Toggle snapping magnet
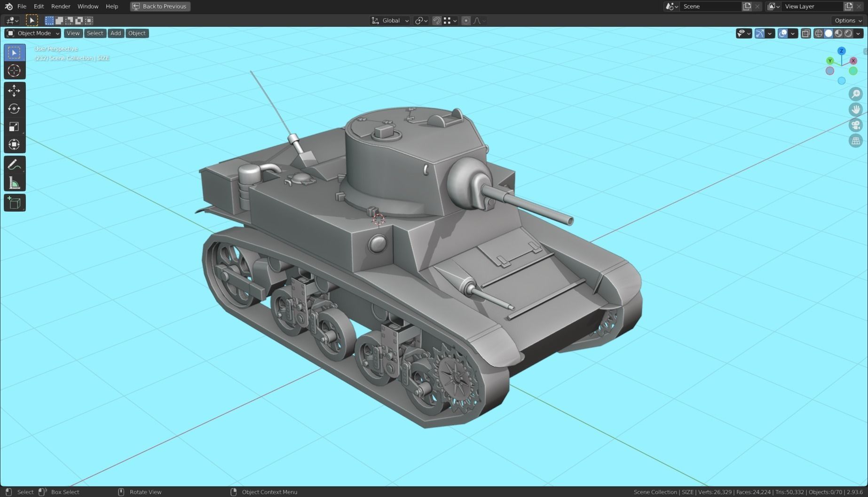 pyautogui.click(x=437, y=20)
